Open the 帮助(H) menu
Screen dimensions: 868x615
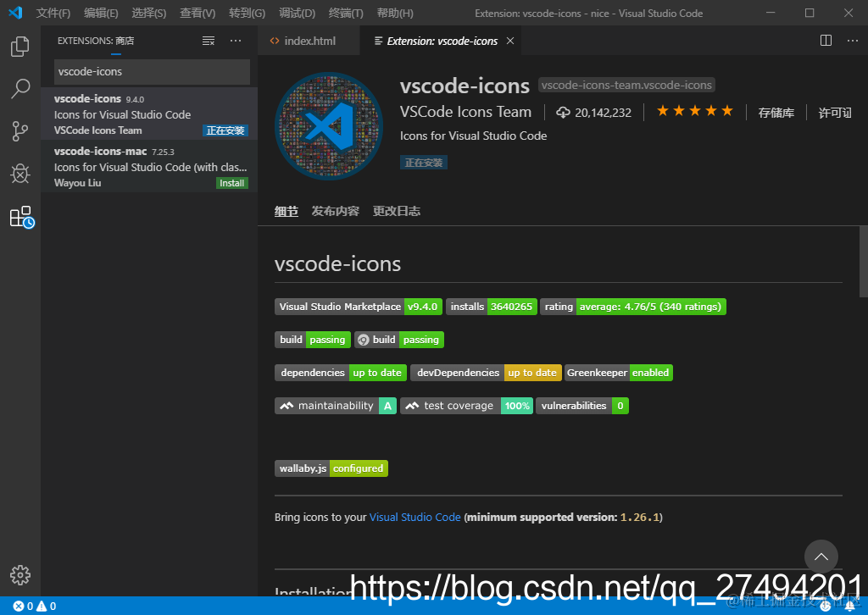pos(395,13)
